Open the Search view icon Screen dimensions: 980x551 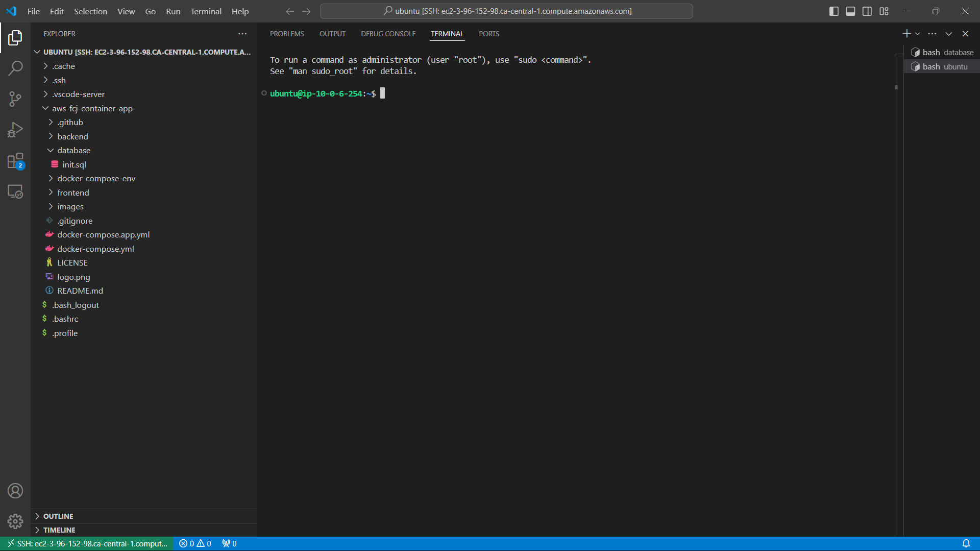[x=15, y=68]
